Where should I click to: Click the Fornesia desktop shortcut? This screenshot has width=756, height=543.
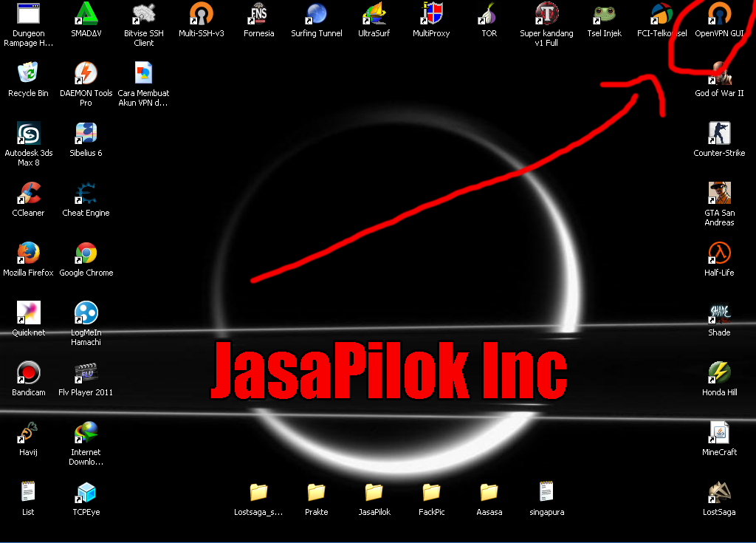tap(259, 13)
